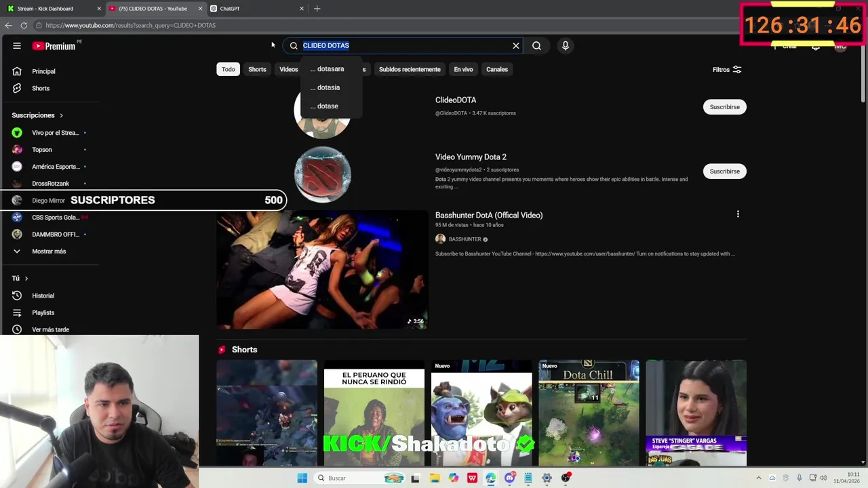Reload the page with refresh icon

tap(24, 25)
